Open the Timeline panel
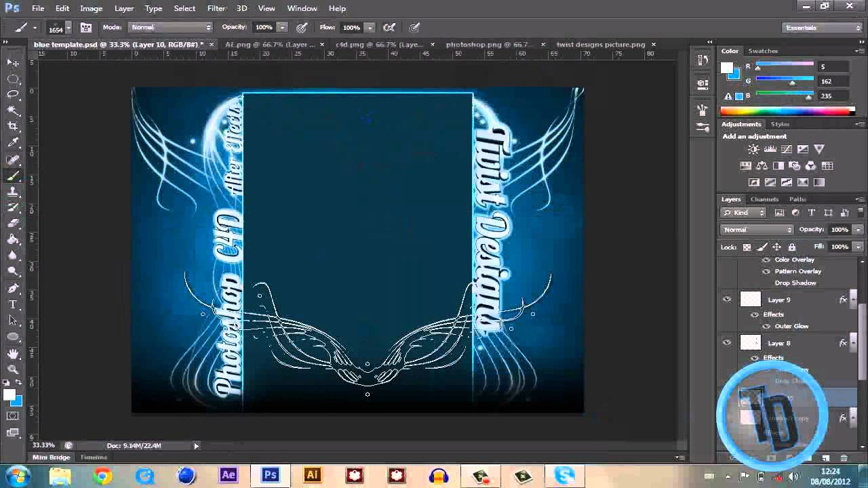868x488 pixels. [x=94, y=457]
